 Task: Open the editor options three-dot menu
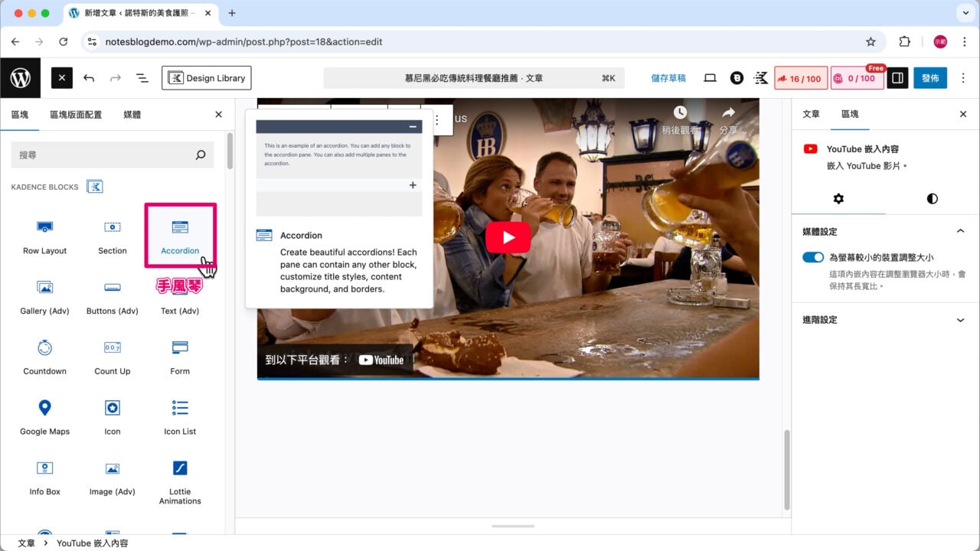tap(963, 78)
